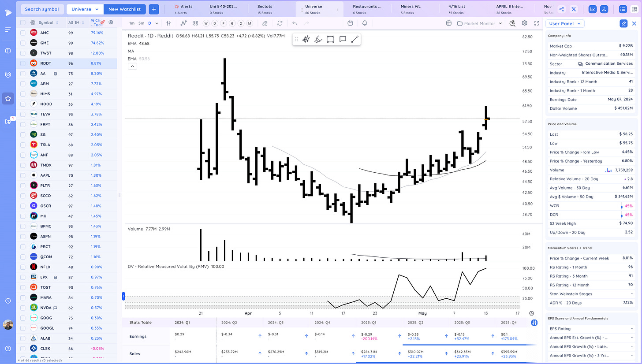The width and height of the screenshot is (642, 364).
Task: Click the red brush clear-sort icon in the list header
Action: 103,22
